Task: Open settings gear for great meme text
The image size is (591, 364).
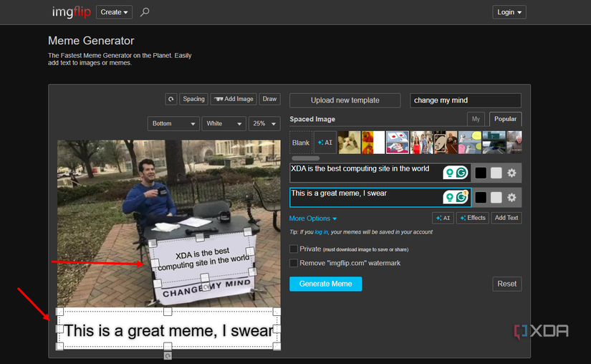Action: pos(511,198)
